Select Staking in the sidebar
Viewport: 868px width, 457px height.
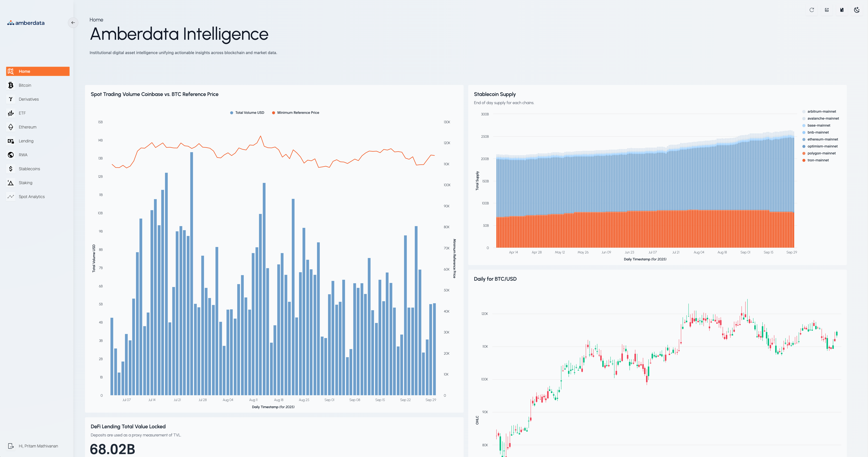point(26,183)
